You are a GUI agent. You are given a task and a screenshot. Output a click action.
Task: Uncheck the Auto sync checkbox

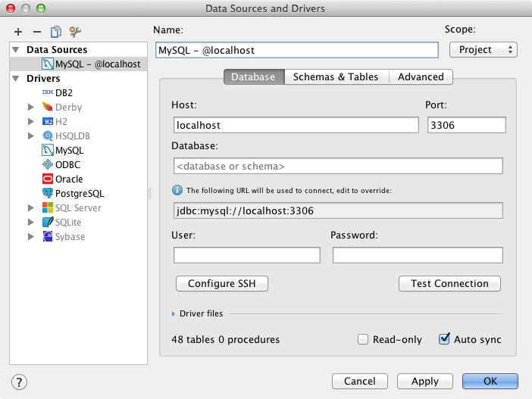444,339
